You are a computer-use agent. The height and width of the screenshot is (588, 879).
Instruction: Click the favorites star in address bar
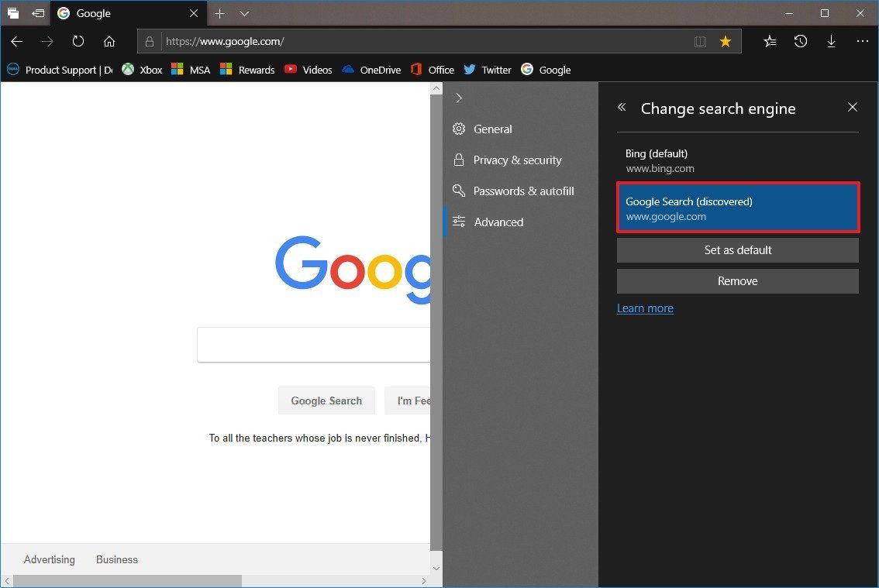(726, 41)
